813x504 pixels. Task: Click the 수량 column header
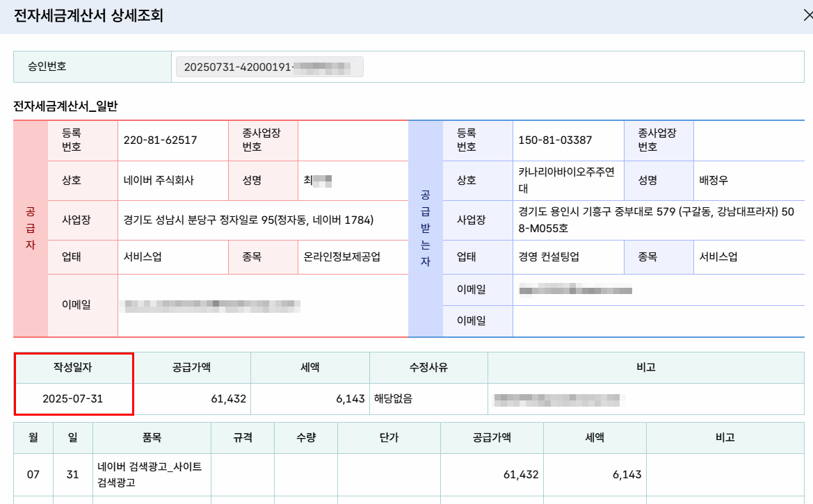[306, 438]
